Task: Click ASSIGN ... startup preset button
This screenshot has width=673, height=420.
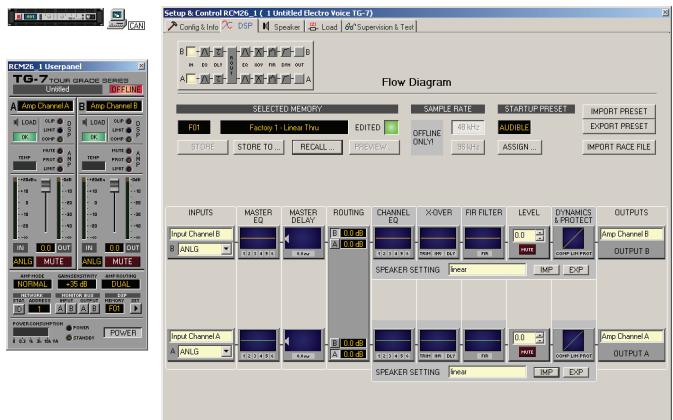Action: coord(519,147)
